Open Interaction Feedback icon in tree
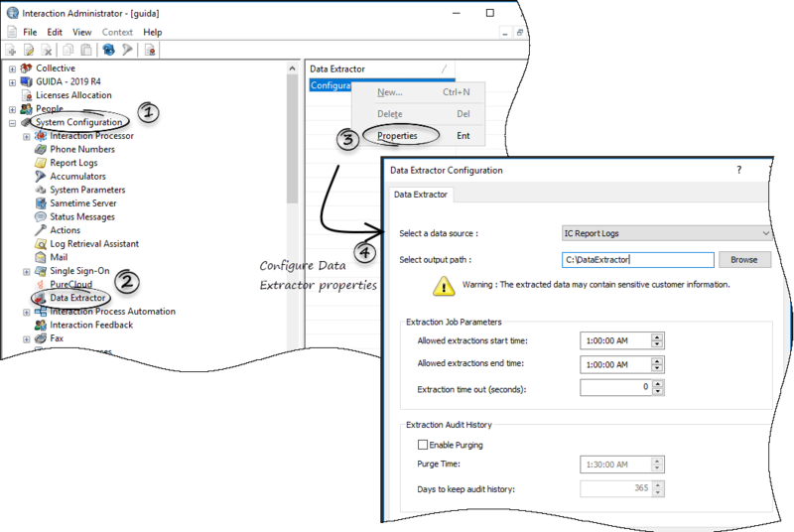The image size is (794, 532). point(41,325)
